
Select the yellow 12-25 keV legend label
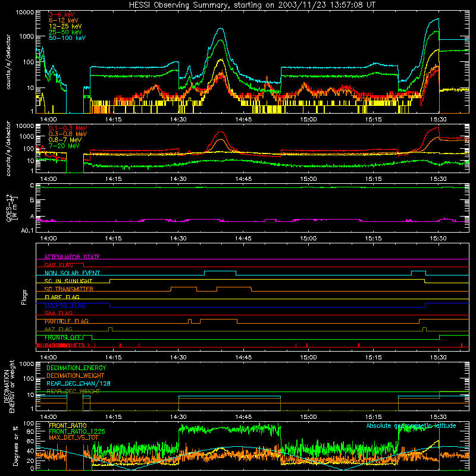pyautogui.click(x=65, y=26)
